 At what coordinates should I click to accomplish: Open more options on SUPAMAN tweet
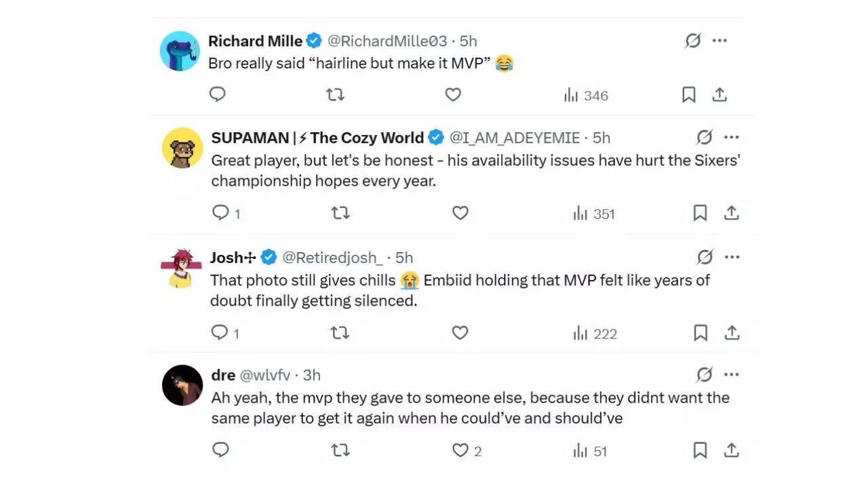point(732,138)
